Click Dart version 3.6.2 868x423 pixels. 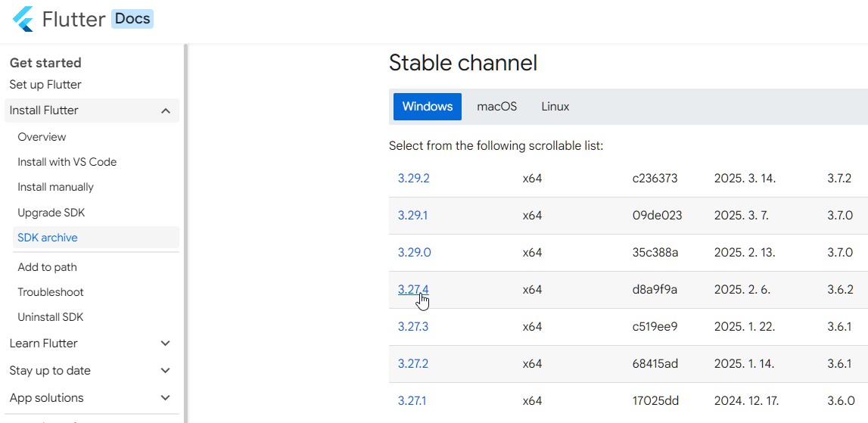point(840,289)
